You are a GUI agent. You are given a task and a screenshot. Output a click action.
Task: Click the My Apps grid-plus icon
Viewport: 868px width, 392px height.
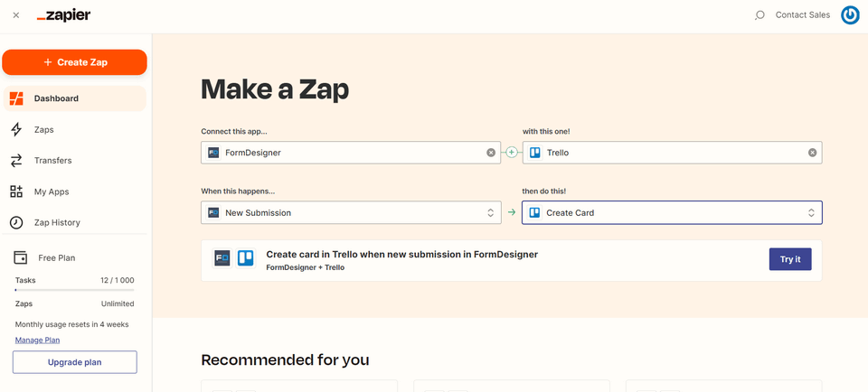[x=16, y=191]
